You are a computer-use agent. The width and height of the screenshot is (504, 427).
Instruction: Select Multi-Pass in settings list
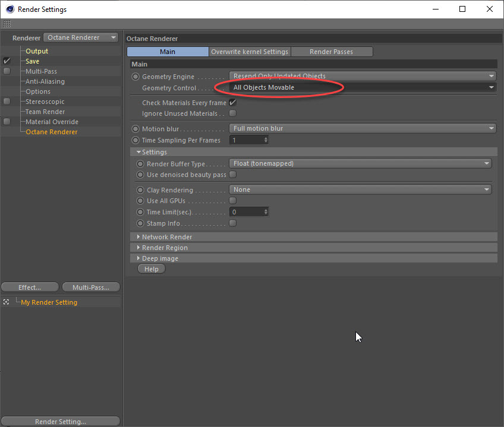pyautogui.click(x=41, y=71)
